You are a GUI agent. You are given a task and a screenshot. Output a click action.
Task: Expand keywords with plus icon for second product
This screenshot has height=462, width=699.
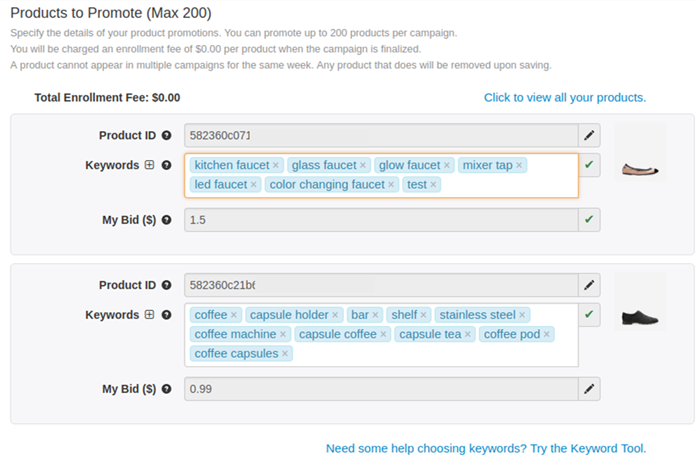150,315
